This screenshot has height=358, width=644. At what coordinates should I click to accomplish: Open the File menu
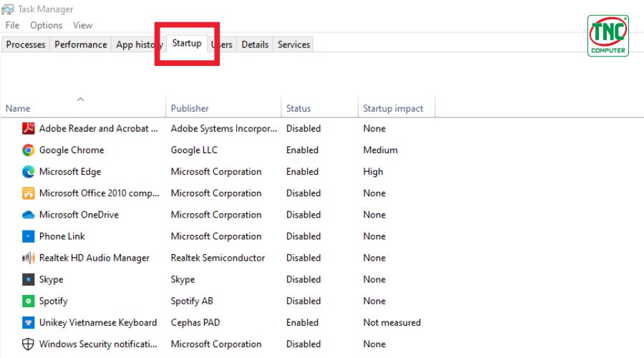(12, 26)
